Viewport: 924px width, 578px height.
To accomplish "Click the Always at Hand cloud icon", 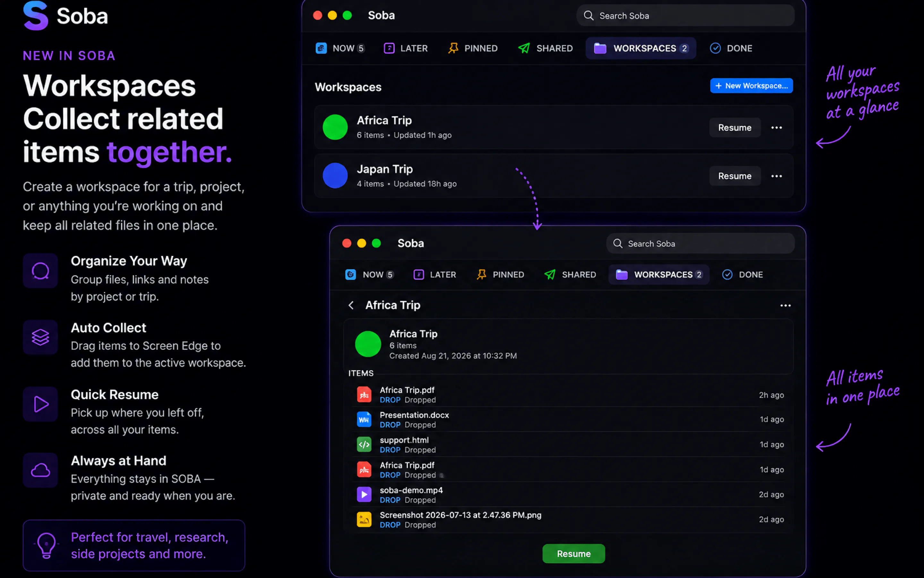I will pos(40,470).
